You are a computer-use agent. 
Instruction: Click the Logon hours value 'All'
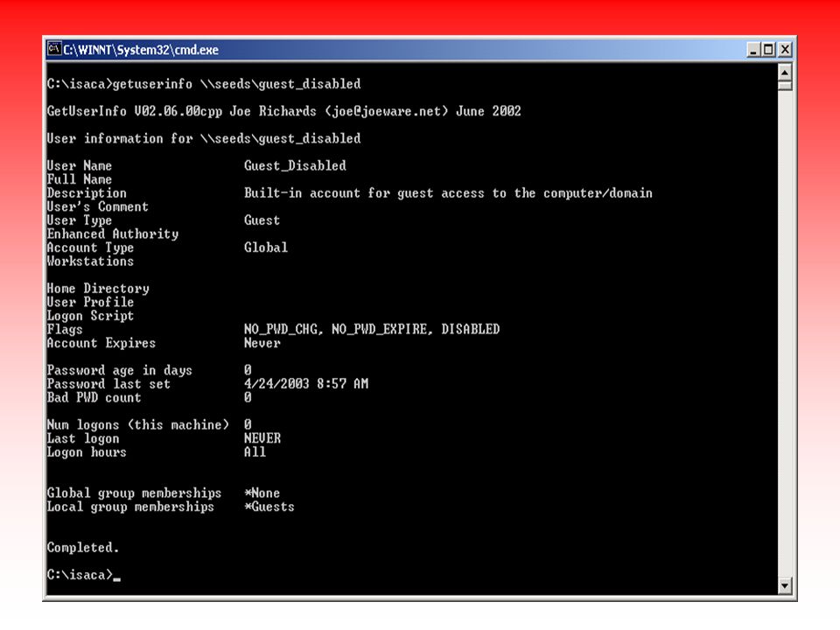(x=255, y=452)
